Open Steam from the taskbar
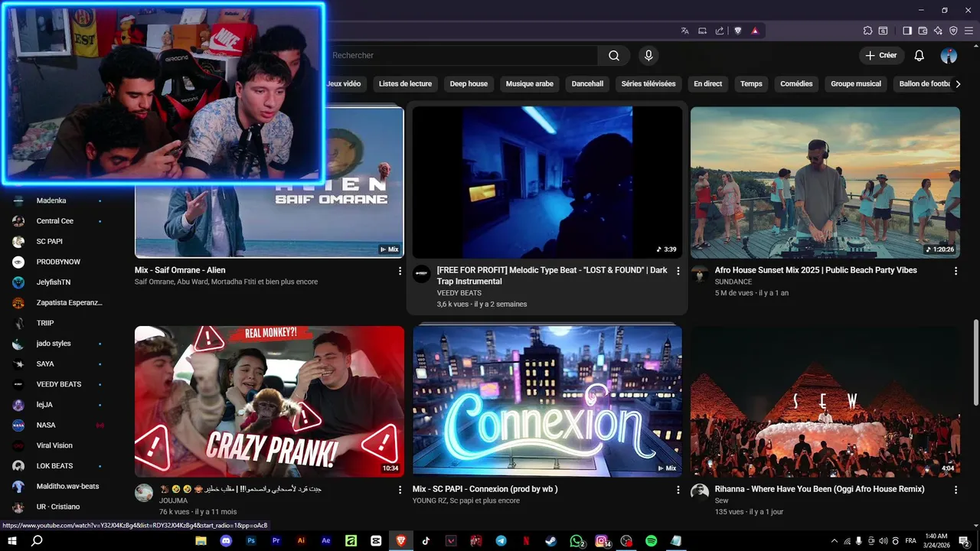This screenshot has height=551, width=980. 551,540
